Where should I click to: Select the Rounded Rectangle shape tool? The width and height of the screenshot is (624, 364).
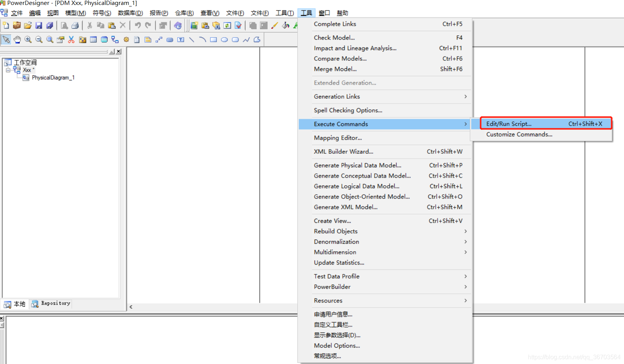235,39
